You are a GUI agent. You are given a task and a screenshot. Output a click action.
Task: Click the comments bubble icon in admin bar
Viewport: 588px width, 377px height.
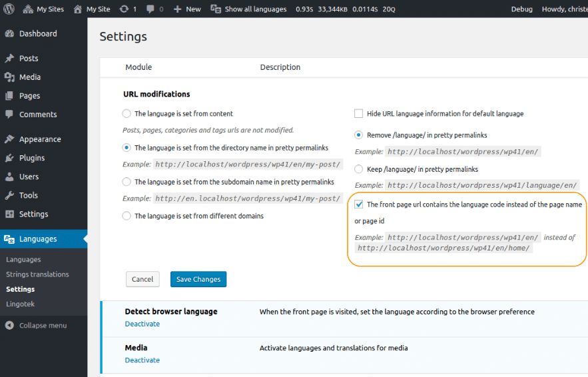coord(150,9)
